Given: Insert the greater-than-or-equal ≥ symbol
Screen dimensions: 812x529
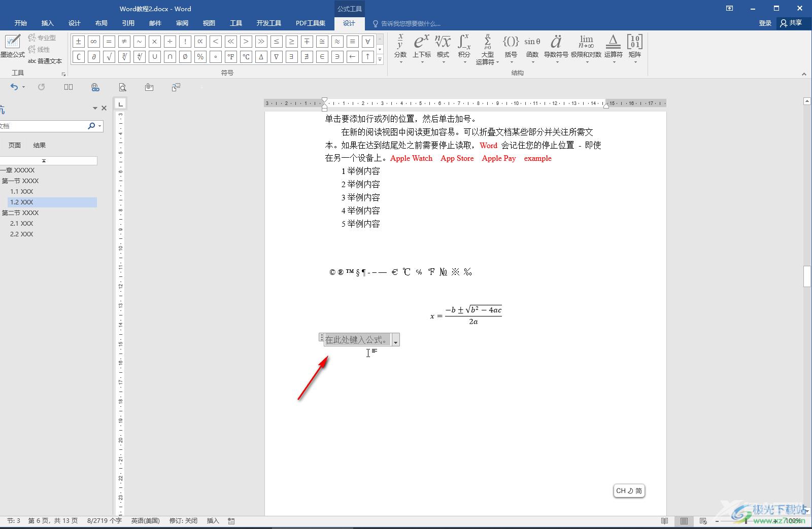Looking at the screenshot, I should point(291,42).
